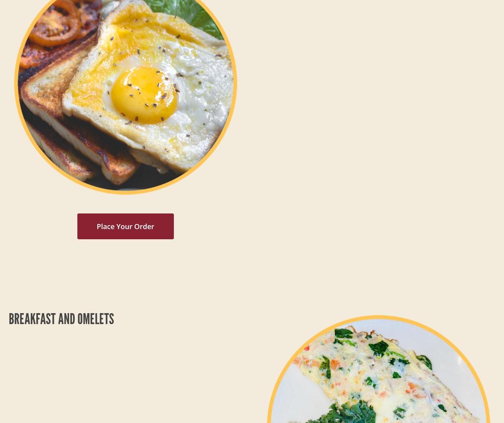The image size is (504, 423).
Task: Select the Breakfast and Omelets heading
Action: click(61, 319)
